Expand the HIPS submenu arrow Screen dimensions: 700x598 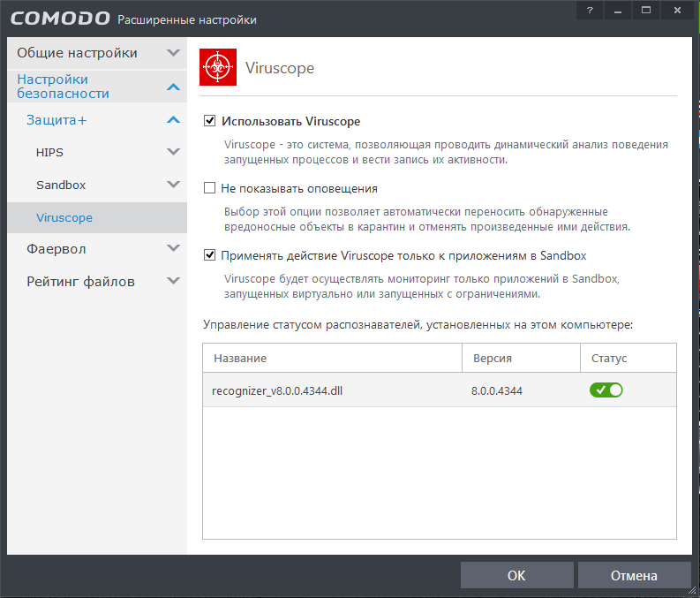coord(173,152)
